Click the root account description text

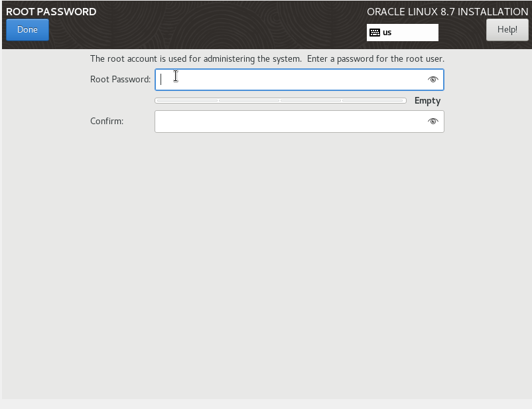(x=267, y=59)
